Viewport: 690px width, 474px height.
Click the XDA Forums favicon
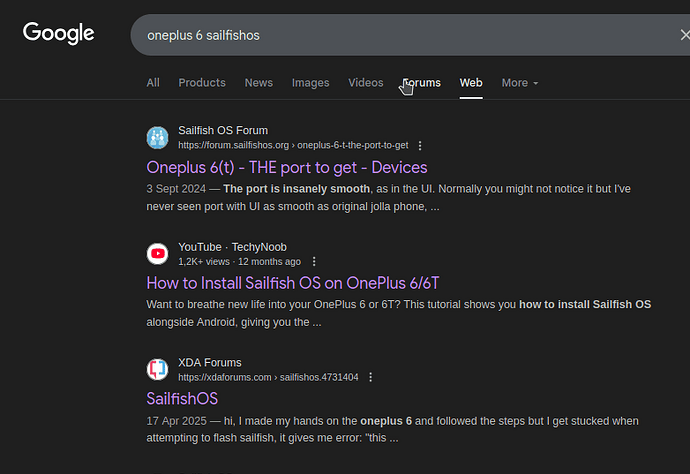[x=158, y=369]
